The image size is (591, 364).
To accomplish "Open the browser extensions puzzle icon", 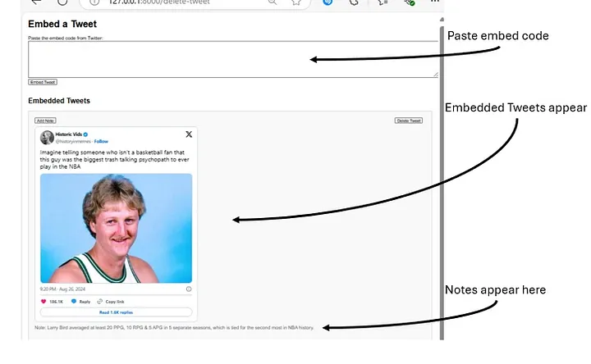I will coord(355,3).
